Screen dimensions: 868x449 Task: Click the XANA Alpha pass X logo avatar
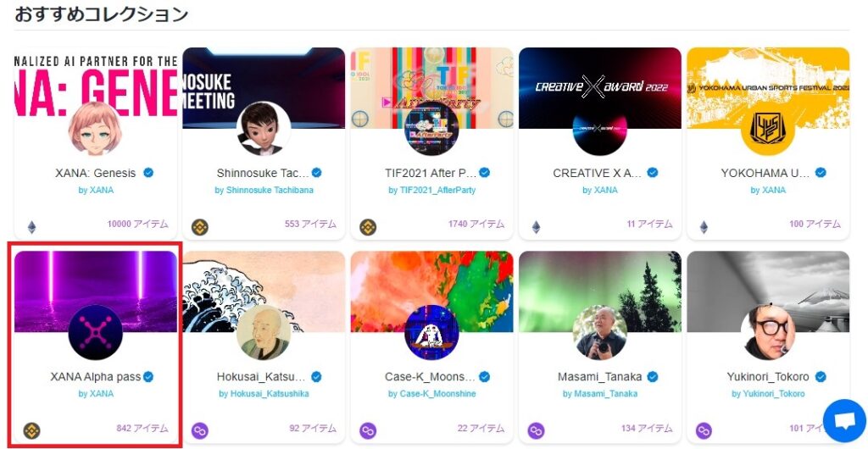pos(95,332)
